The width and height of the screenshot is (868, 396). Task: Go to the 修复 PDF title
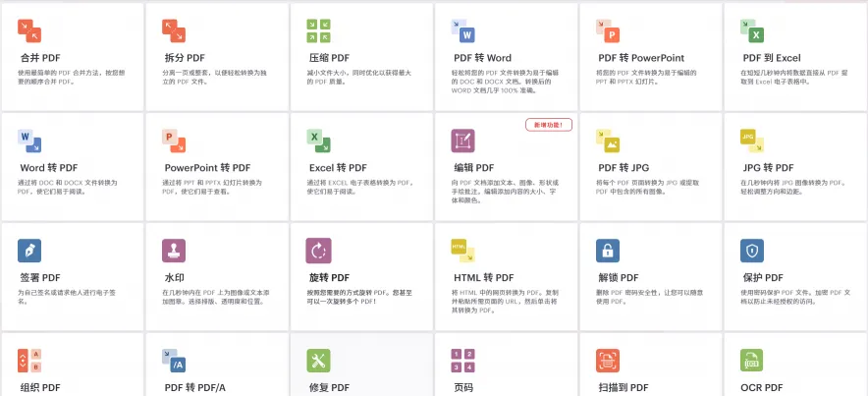[329, 388]
